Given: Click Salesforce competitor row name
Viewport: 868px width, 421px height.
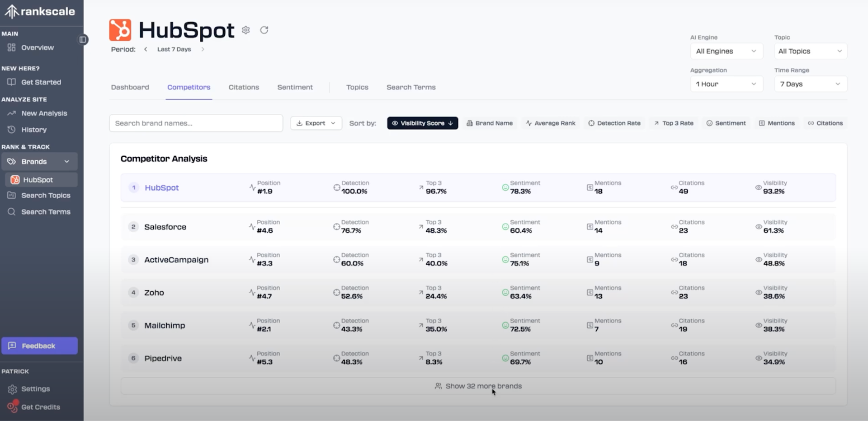Looking at the screenshot, I should point(165,227).
